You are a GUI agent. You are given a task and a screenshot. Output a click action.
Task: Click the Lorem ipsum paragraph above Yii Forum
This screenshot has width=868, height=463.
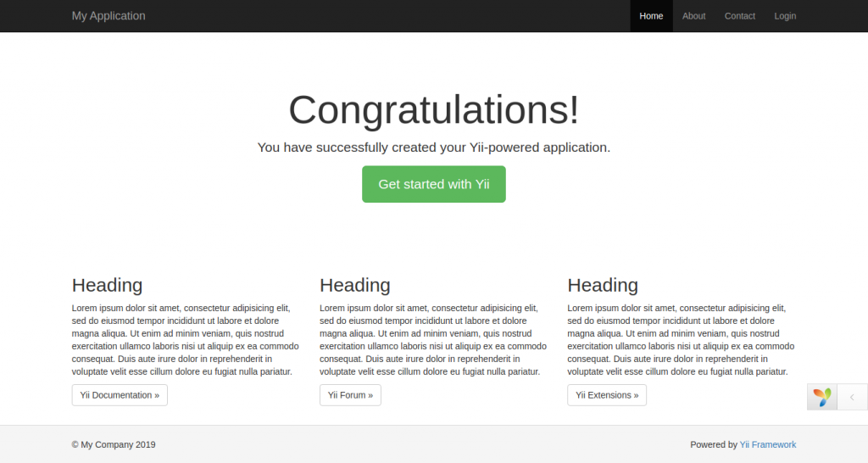(x=433, y=340)
